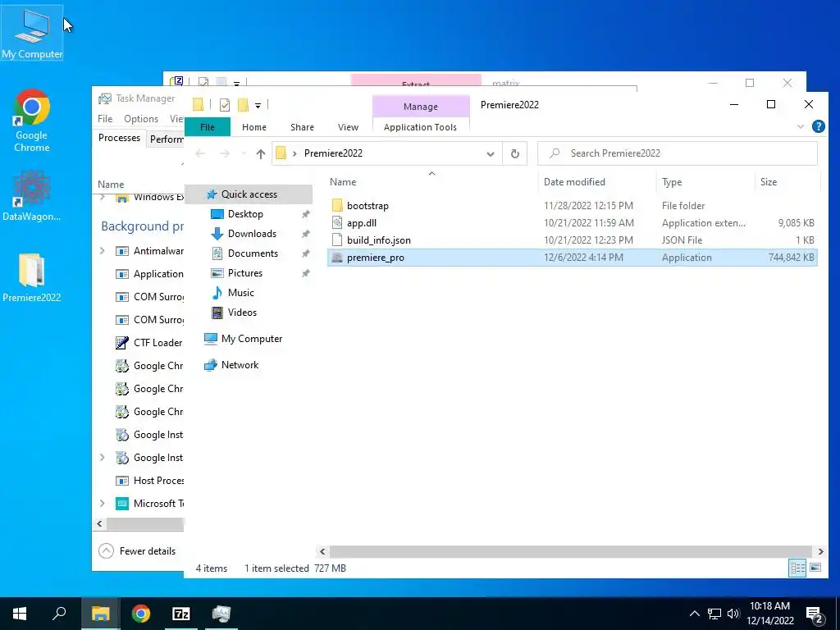The width and height of the screenshot is (840, 630).
Task: Go forward with the Explorer forward arrow
Action: [225, 153]
